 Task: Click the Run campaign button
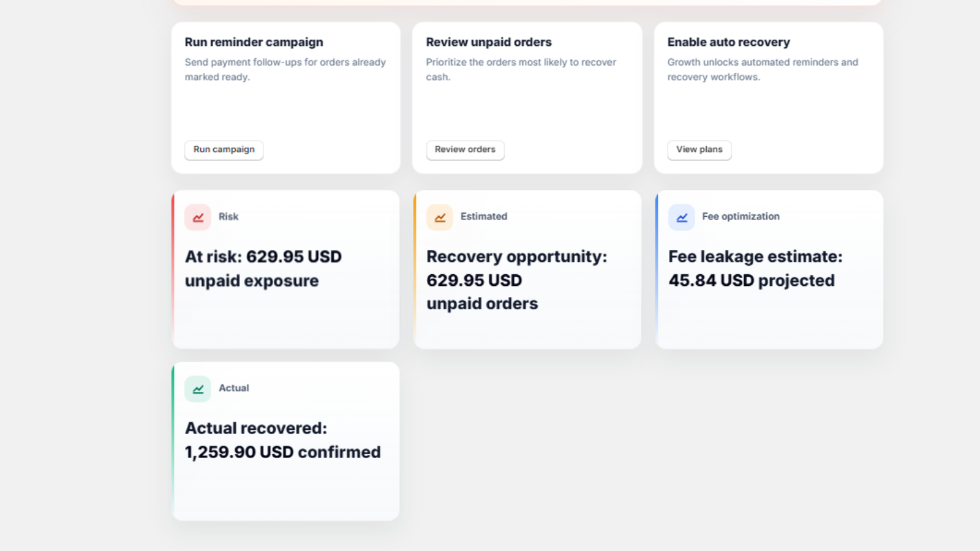[224, 150]
